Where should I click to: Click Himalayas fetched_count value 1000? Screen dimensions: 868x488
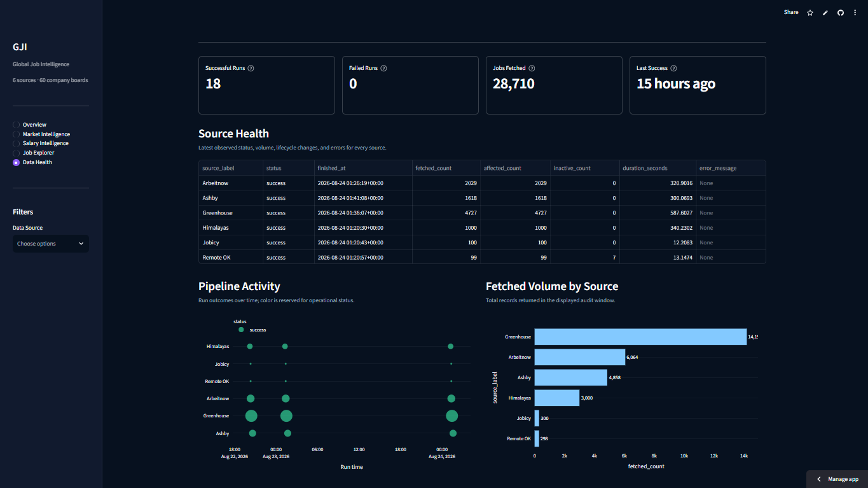pos(446,228)
